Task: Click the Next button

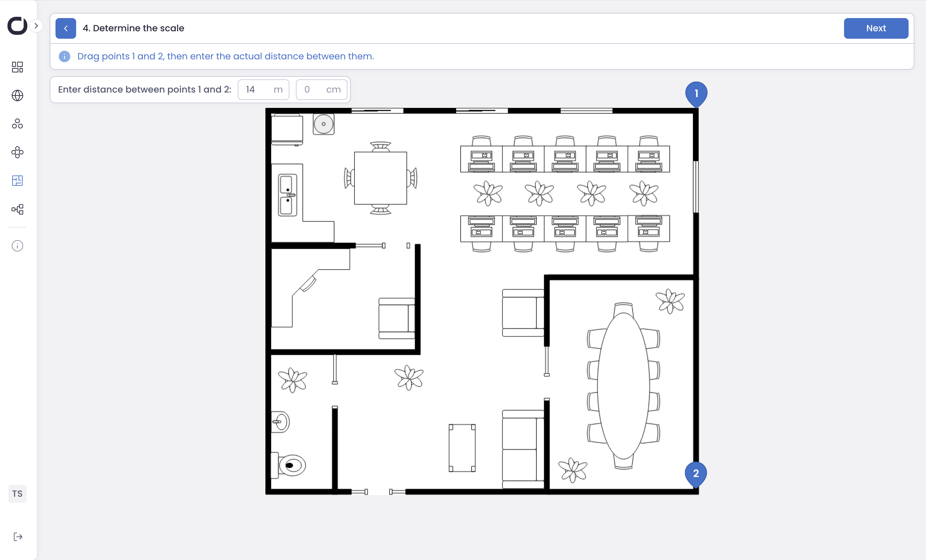Action: click(x=876, y=28)
